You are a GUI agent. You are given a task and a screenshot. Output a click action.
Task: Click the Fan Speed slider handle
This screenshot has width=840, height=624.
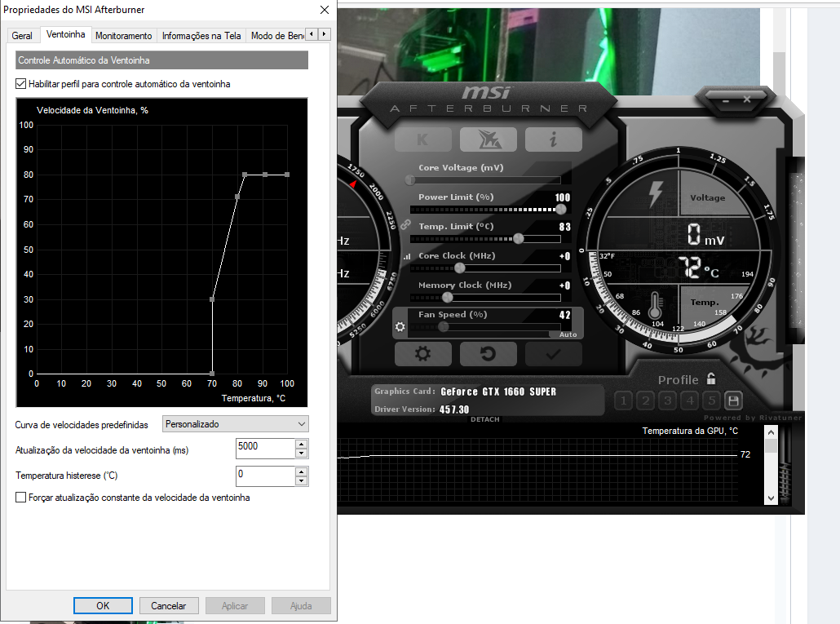tap(443, 327)
